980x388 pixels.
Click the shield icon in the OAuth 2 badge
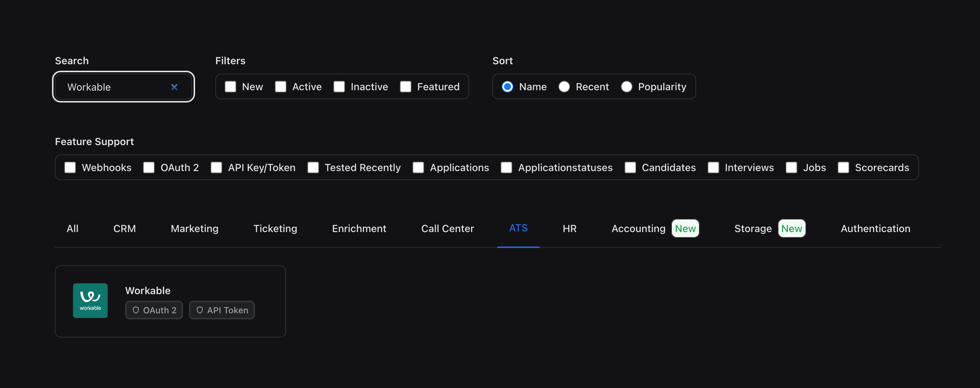click(136, 310)
